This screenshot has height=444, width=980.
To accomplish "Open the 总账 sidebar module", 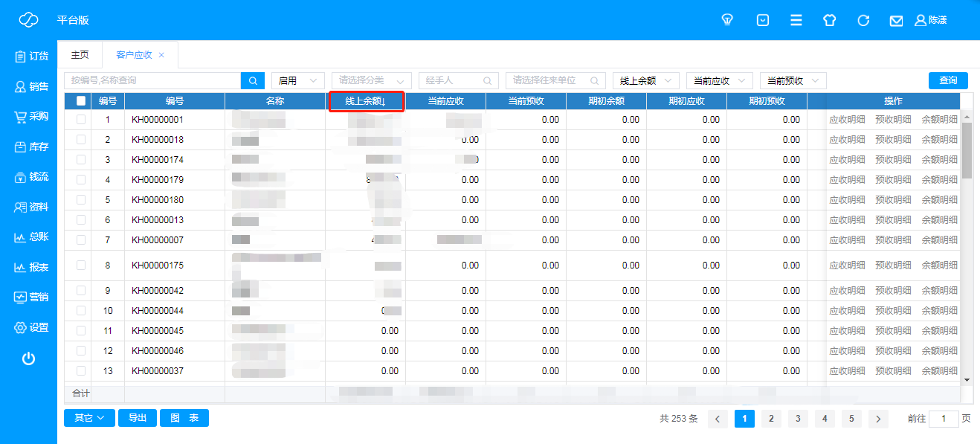I will [30, 237].
